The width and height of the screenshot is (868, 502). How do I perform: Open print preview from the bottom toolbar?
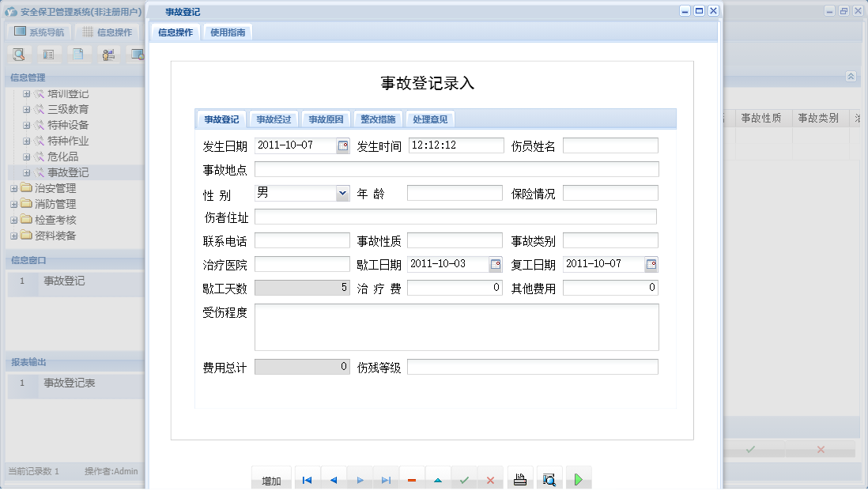(x=549, y=478)
